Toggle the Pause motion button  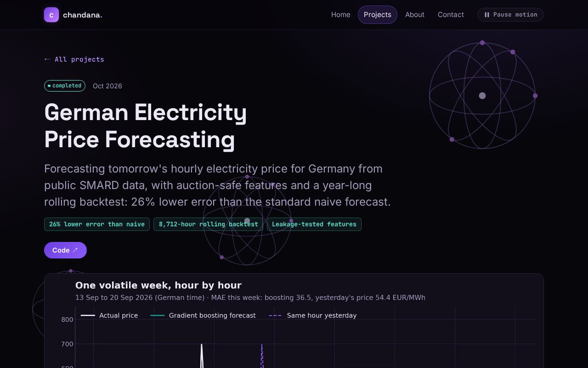click(510, 15)
